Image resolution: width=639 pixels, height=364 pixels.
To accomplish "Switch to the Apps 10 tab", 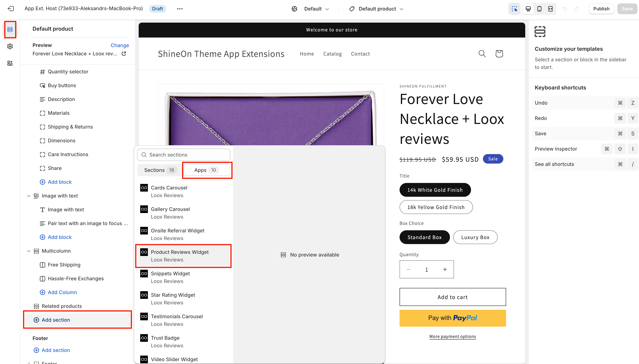I will click(207, 170).
